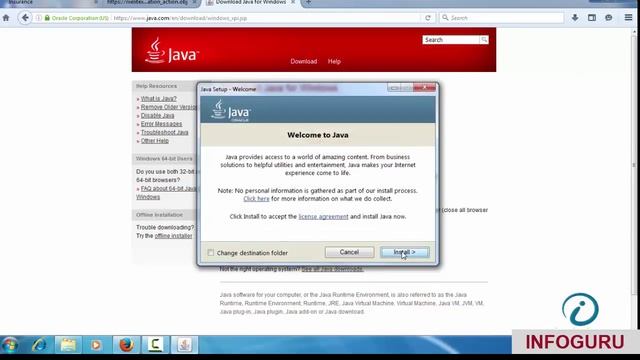Open Download menu on Java site
640x360 pixels.
pos(304,61)
